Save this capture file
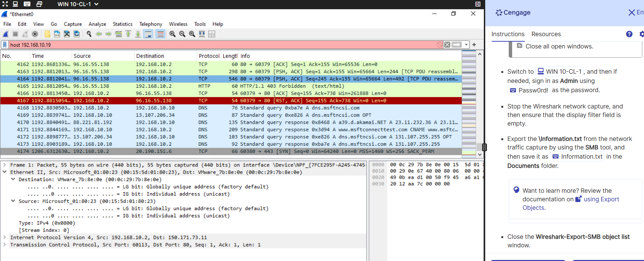This screenshot has width=644, height=261. click(57, 34)
